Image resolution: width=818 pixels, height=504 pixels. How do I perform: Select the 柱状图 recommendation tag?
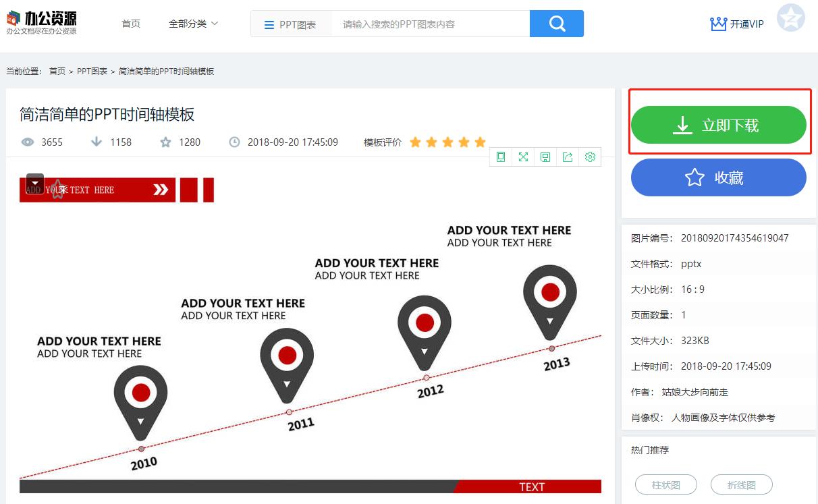tap(665, 484)
